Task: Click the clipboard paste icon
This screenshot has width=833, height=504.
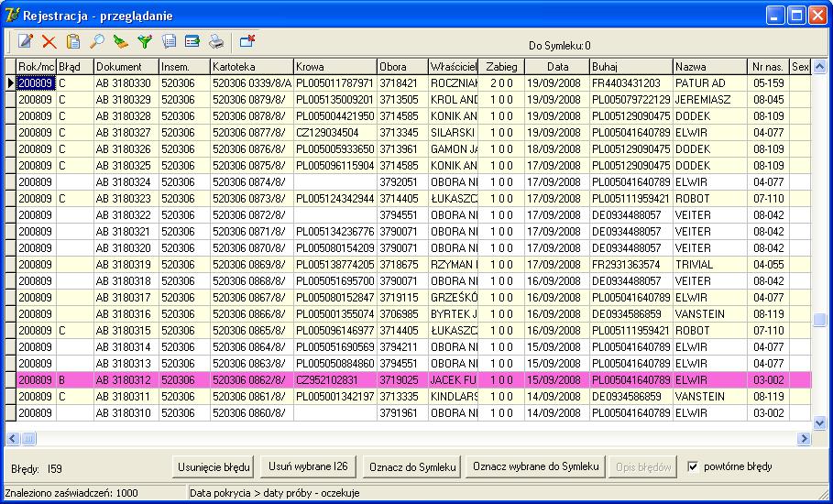Action: pyautogui.click(x=72, y=41)
